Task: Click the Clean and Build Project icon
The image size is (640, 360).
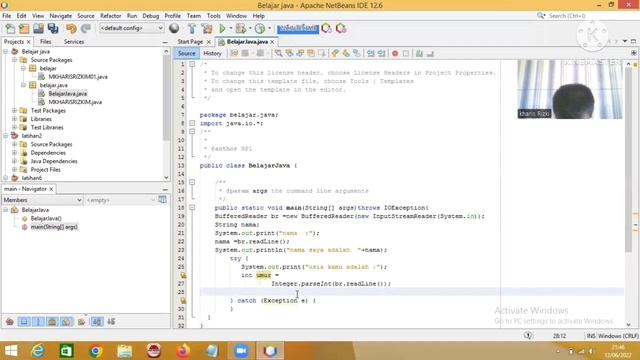Action: click(207, 28)
